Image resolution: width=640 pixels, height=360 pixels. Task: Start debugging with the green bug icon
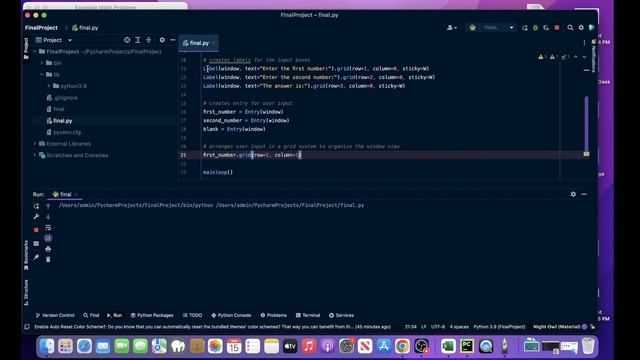tap(536, 28)
